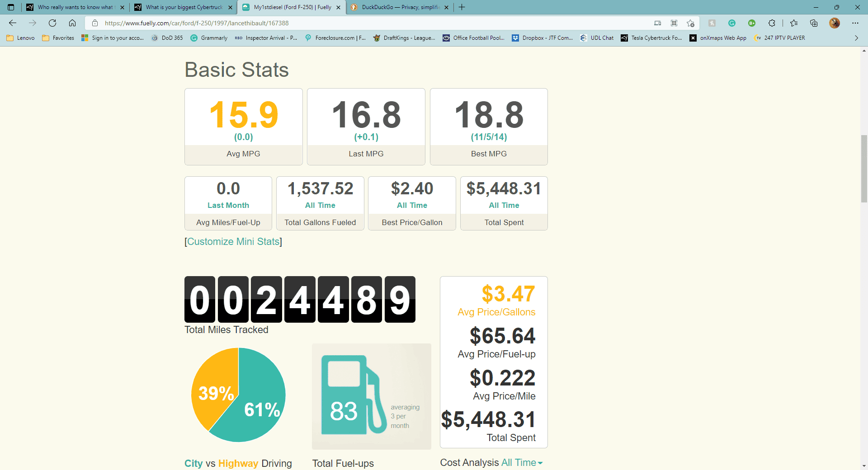Open the QR code generator icon
The image size is (868, 470).
pos(674,23)
